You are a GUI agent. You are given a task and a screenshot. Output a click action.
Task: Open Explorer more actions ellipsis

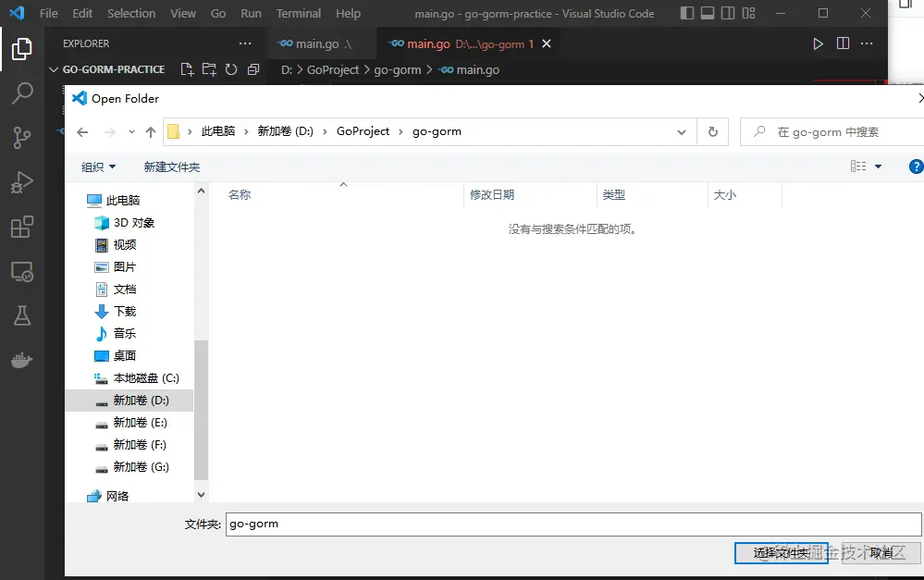pos(245,43)
